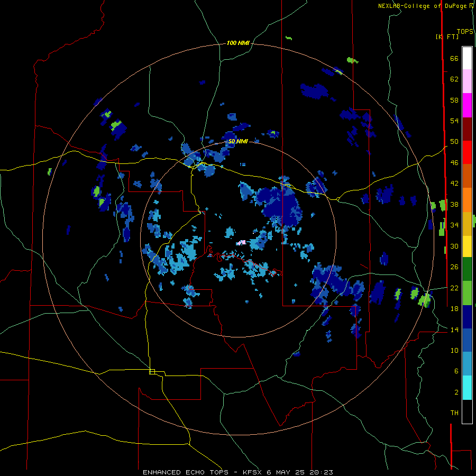Click the 14 legend value
The width and height of the screenshot is (476, 476).
[x=454, y=329]
